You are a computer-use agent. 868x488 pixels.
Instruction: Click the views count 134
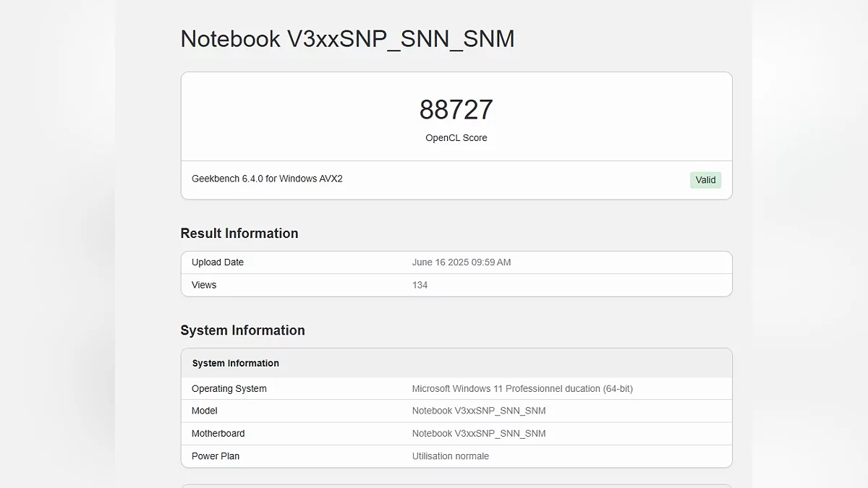click(x=420, y=285)
